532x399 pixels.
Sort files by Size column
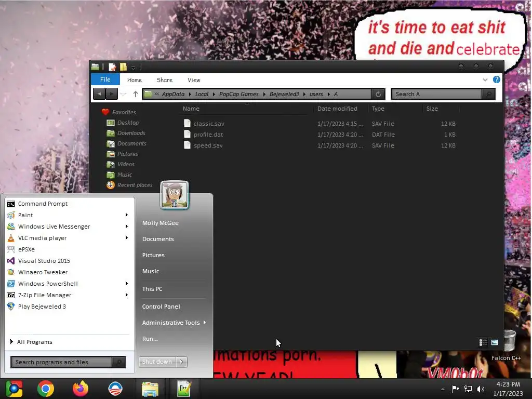pos(432,109)
